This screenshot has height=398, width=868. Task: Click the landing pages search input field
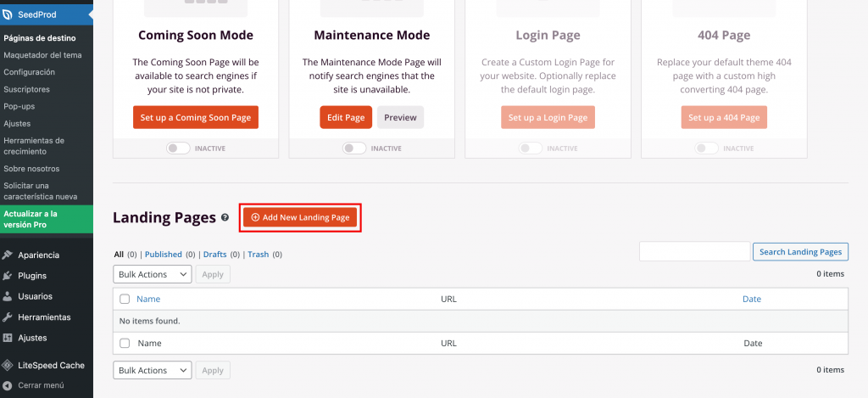tap(694, 252)
